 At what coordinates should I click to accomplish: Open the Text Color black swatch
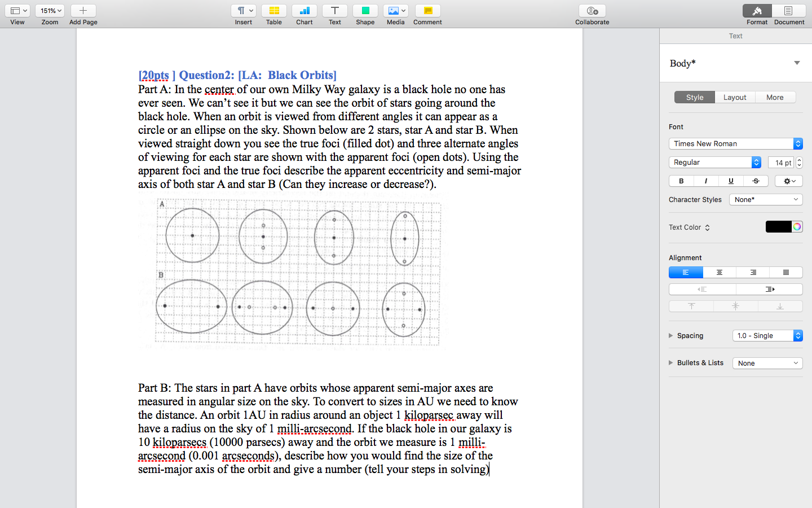[778, 227]
